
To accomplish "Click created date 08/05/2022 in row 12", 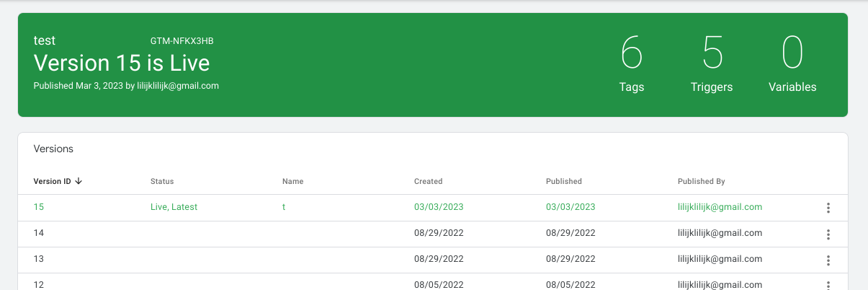I will 439,285.
